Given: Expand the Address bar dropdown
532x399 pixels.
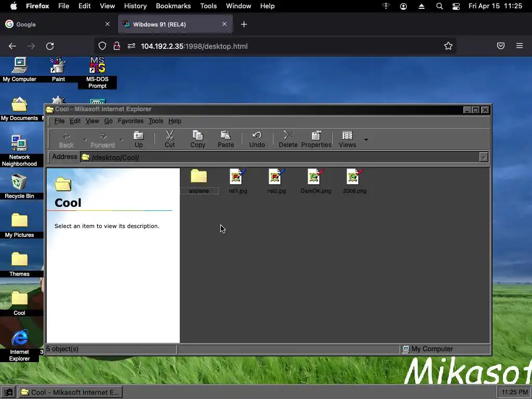Looking at the screenshot, I should click(x=484, y=157).
